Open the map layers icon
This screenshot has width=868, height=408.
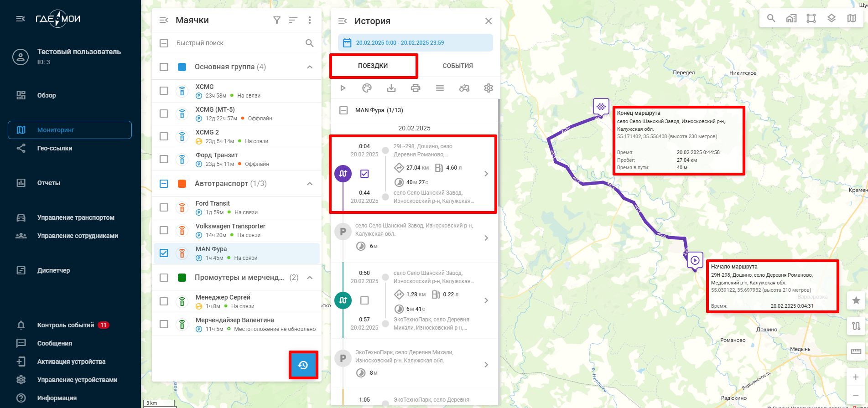(x=831, y=18)
